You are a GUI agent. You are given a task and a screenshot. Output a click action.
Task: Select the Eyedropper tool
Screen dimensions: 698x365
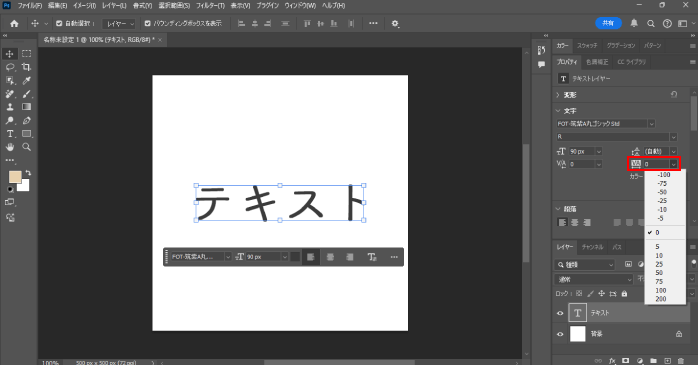27,81
